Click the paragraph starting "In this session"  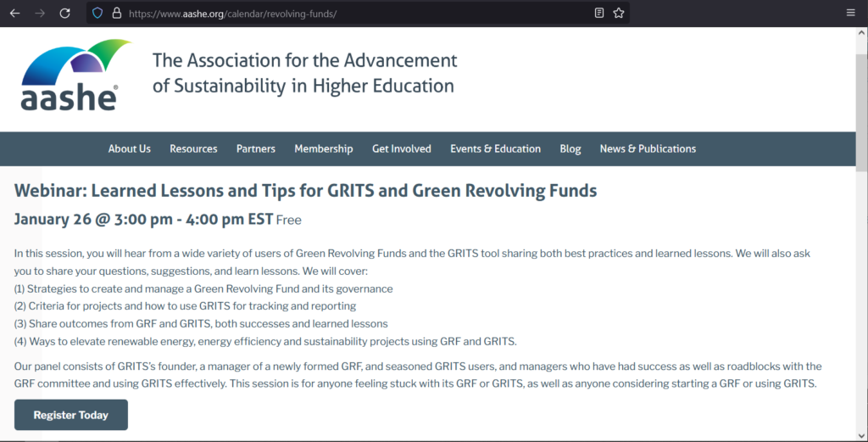point(412,262)
